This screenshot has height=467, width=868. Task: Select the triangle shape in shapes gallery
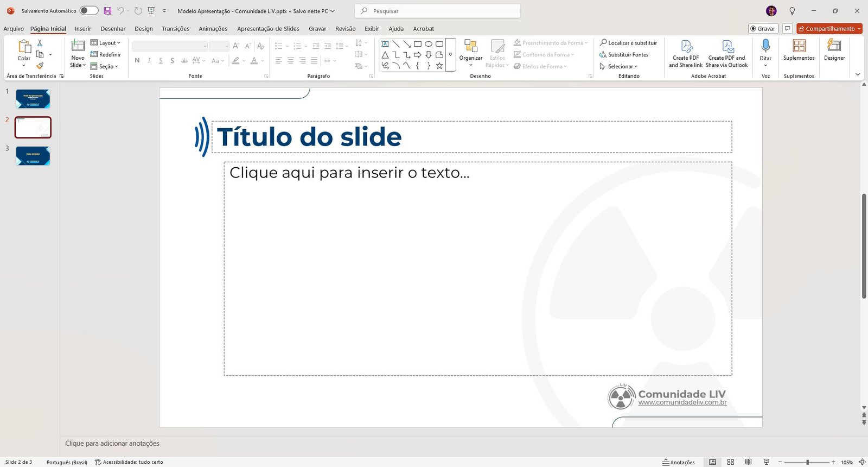click(x=385, y=55)
